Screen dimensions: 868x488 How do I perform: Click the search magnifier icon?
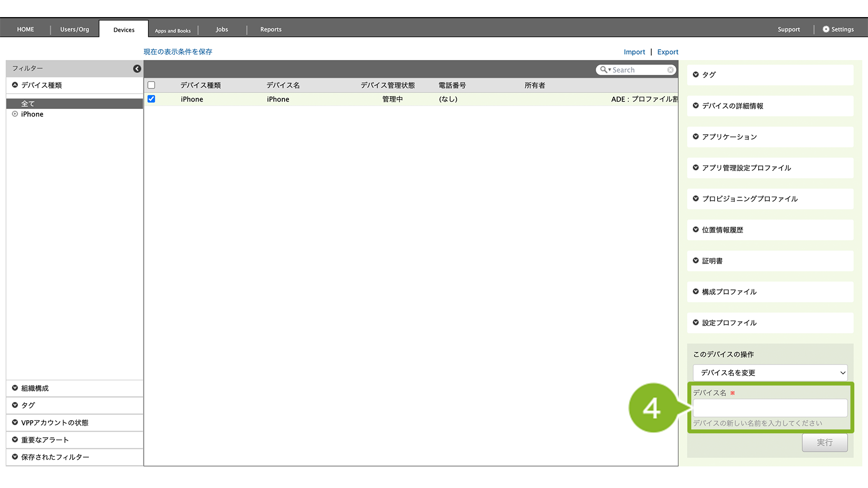coord(604,70)
